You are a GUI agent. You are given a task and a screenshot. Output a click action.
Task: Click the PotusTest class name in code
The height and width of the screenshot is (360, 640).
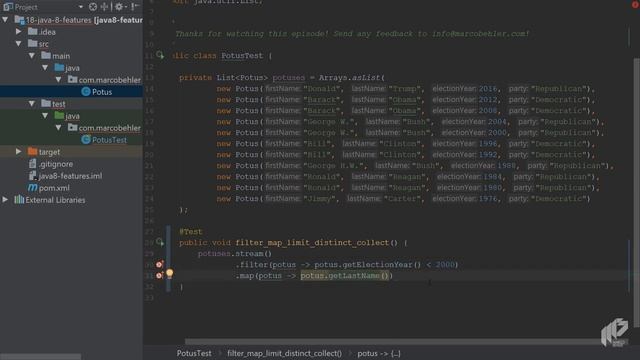[x=242, y=56]
